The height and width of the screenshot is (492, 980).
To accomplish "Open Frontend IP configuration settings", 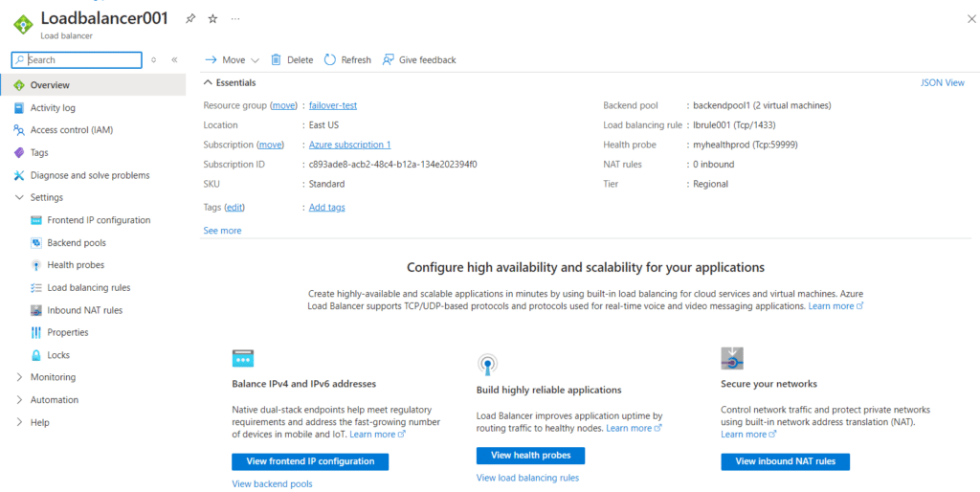I will click(x=99, y=220).
